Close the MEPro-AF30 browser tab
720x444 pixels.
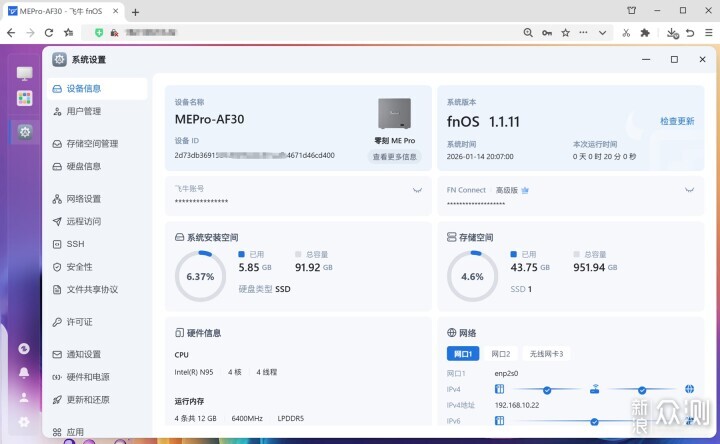pos(116,11)
